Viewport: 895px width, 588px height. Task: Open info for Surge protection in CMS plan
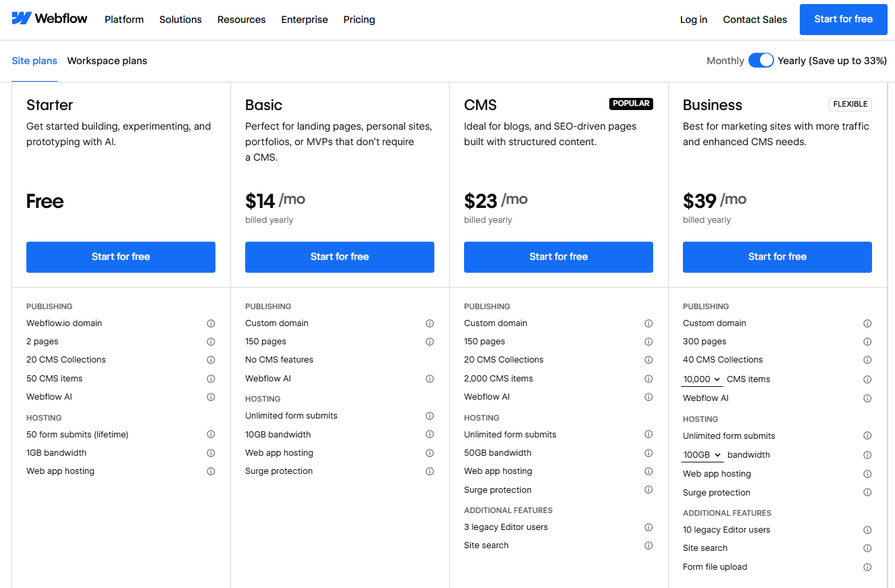[648, 490]
